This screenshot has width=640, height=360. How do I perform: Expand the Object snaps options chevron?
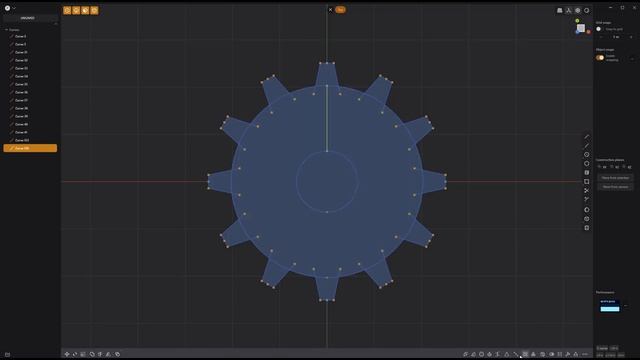click(x=632, y=59)
